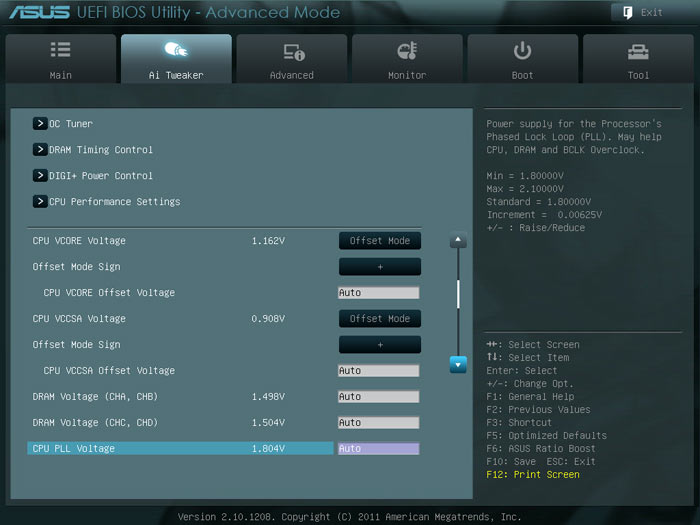
Task: Open CPU Performance Settings submenu
Action: point(40,202)
